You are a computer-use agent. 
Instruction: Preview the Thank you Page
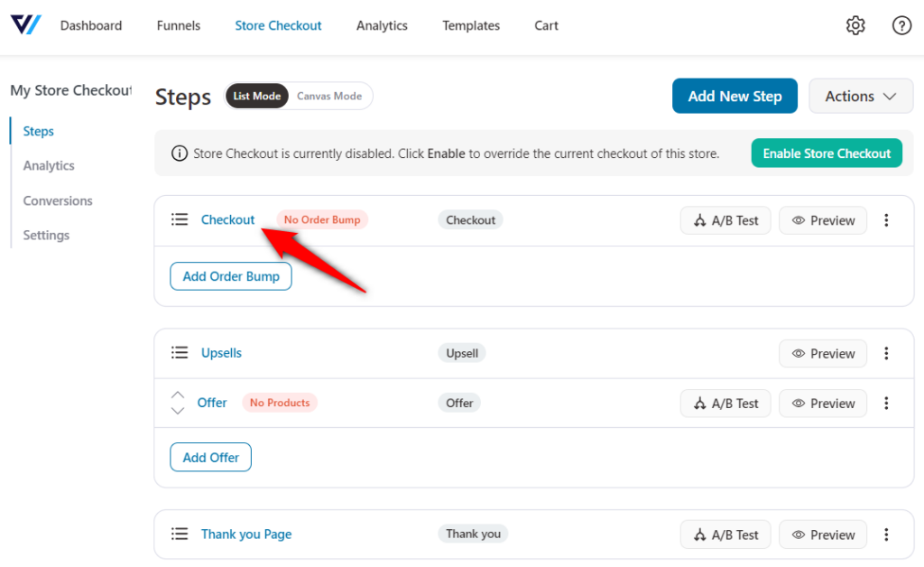coord(823,534)
